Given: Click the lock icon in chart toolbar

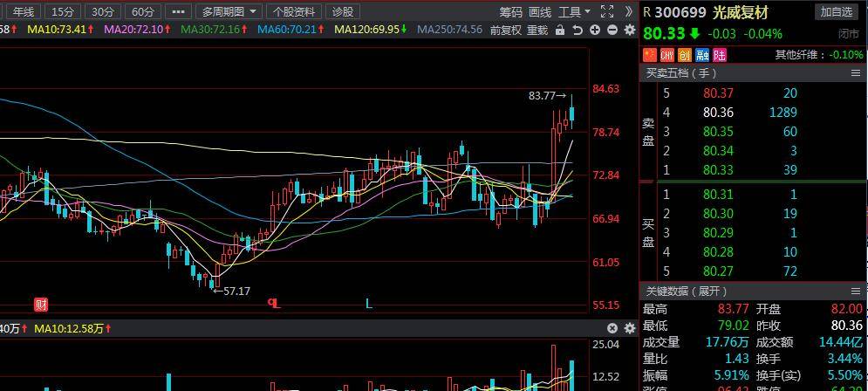Looking at the screenshot, I should coord(561,30).
